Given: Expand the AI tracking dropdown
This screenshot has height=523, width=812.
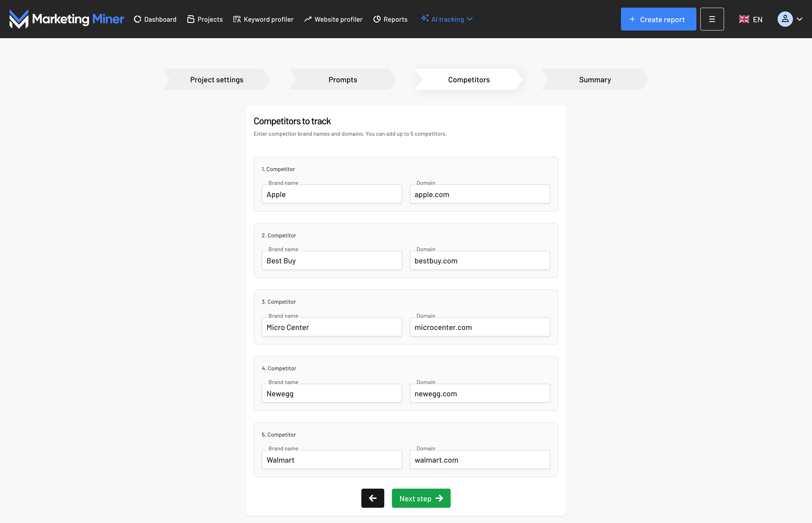Looking at the screenshot, I should pos(447,19).
